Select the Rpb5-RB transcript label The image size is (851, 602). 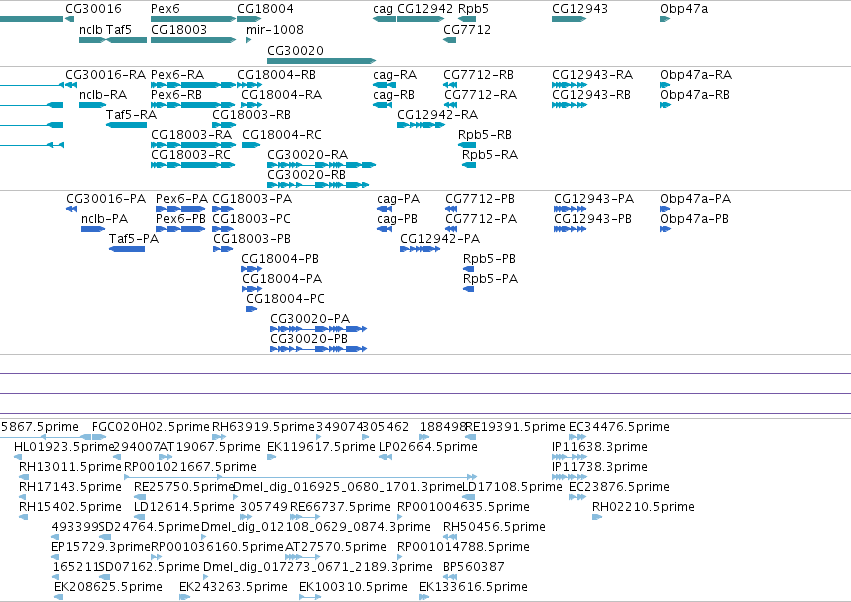pos(485,135)
